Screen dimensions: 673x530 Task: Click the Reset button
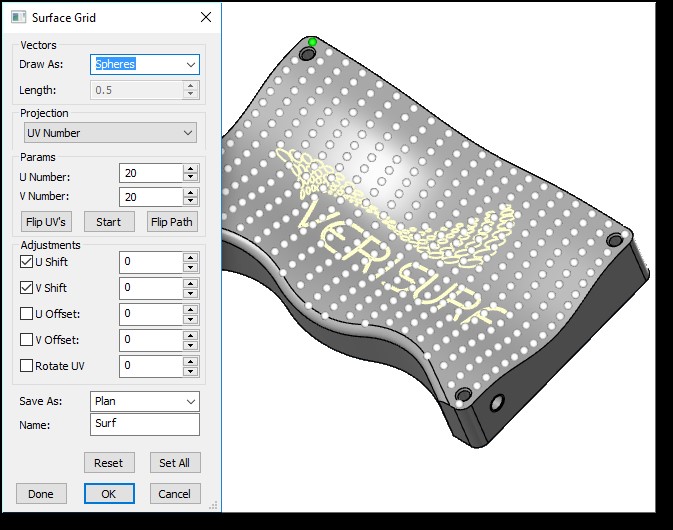[x=109, y=463]
